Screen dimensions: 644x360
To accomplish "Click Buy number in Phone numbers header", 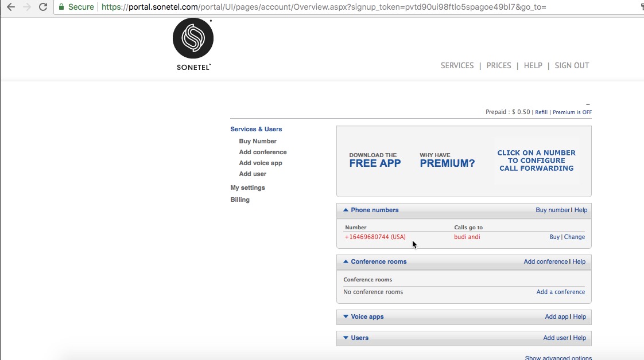I will tap(552, 210).
